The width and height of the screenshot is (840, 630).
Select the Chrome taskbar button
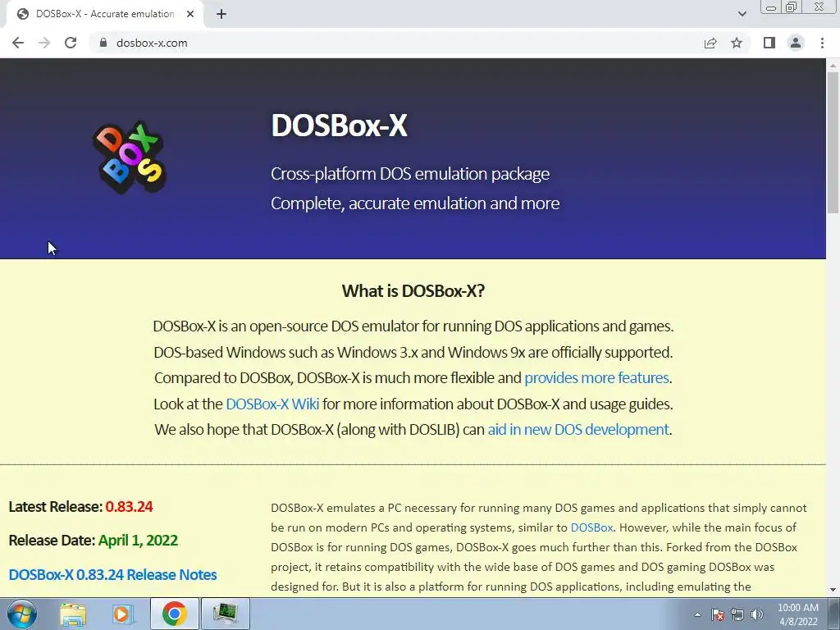pyautogui.click(x=175, y=614)
